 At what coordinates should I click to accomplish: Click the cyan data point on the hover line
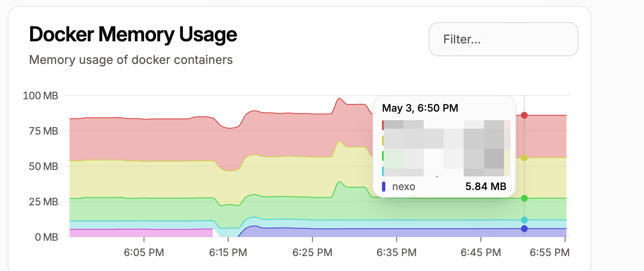click(524, 220)
